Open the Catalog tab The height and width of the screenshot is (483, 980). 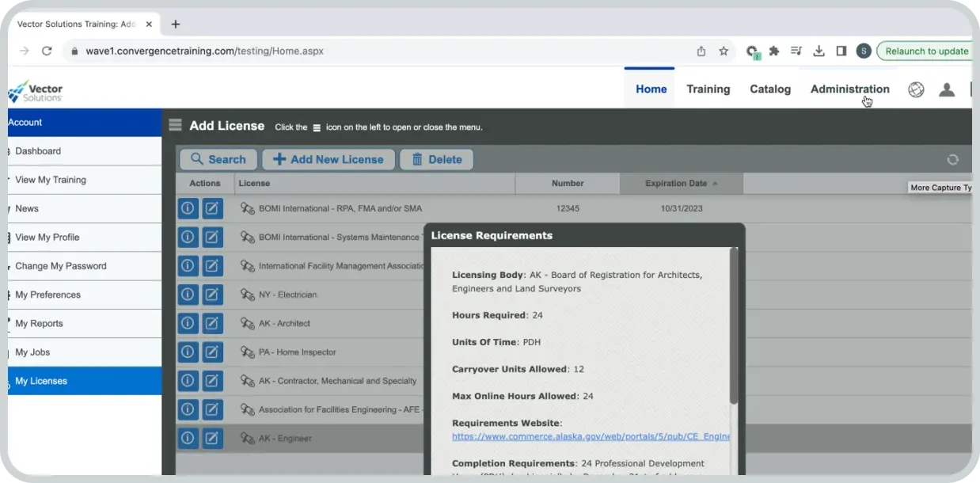pos(770,89)
